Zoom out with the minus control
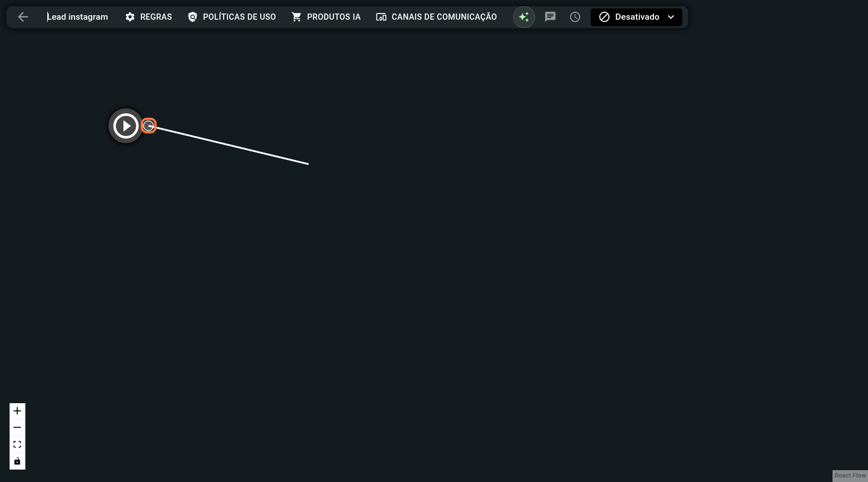The width and height of the screenshot is (868, 482). click(x=17, y=428)
